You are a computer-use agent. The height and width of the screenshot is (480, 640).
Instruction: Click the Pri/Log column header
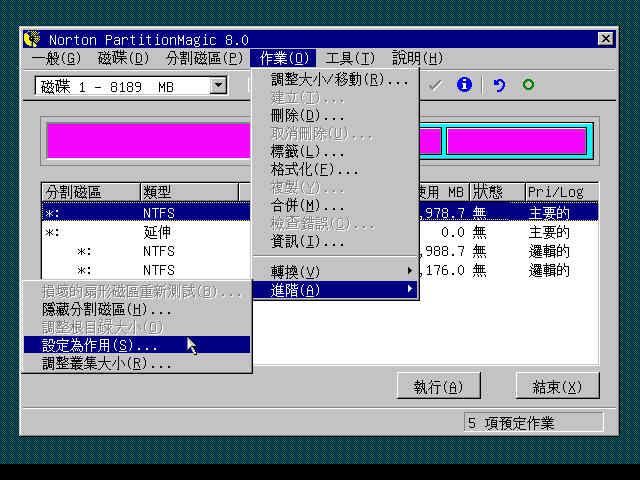click(560, 191)
